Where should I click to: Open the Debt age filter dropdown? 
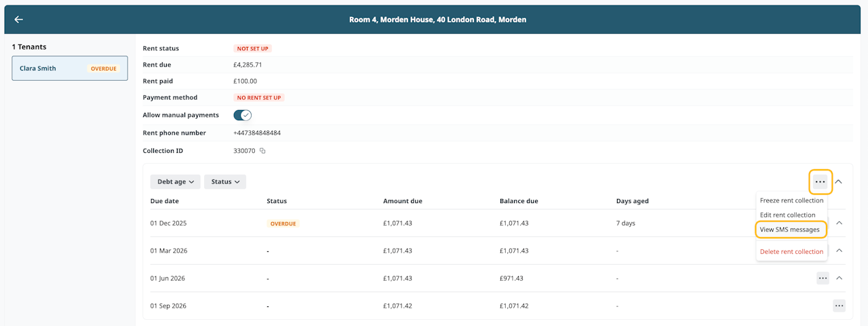pos(176,182)
